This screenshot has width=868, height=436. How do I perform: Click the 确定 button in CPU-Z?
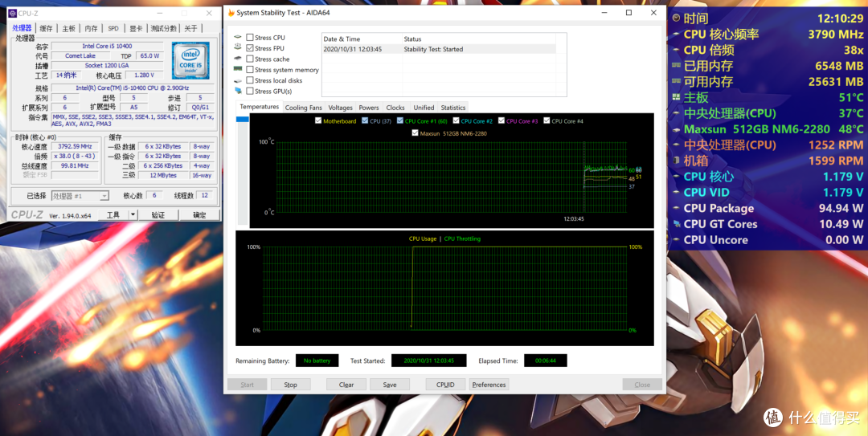coord(199,214)
